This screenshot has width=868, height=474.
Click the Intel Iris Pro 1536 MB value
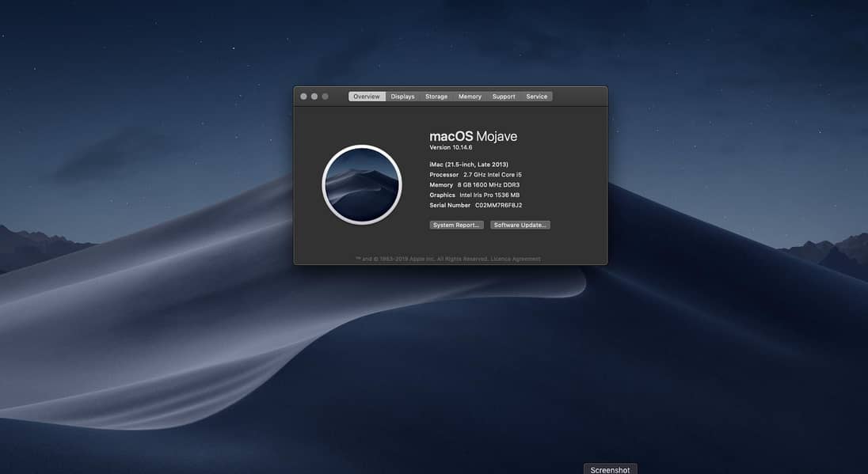(489, 195)
